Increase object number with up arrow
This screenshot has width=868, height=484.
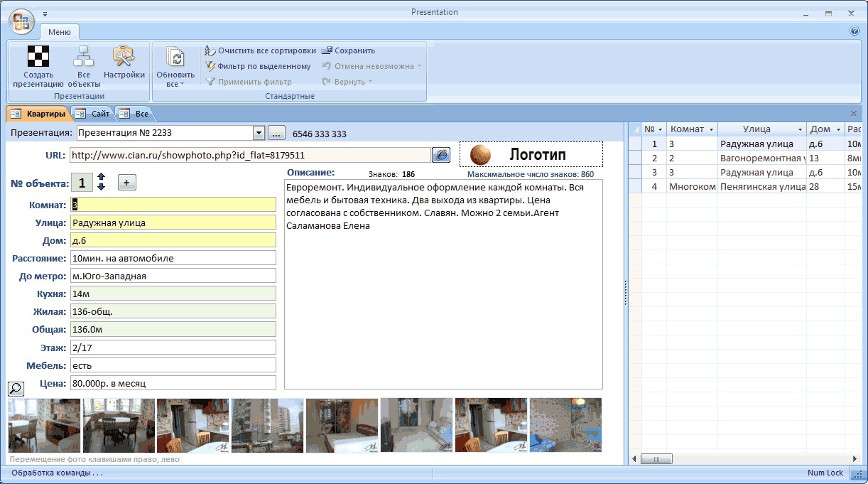tap(101, 177)
